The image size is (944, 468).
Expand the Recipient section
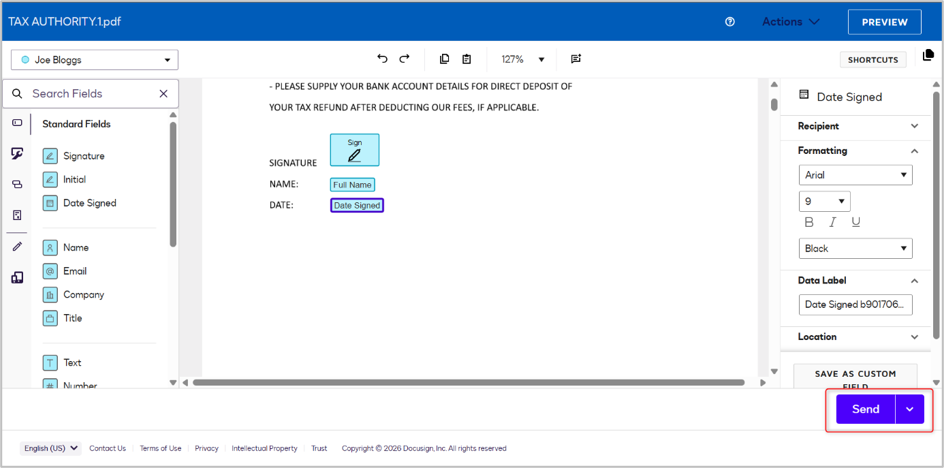click(914, 126)
